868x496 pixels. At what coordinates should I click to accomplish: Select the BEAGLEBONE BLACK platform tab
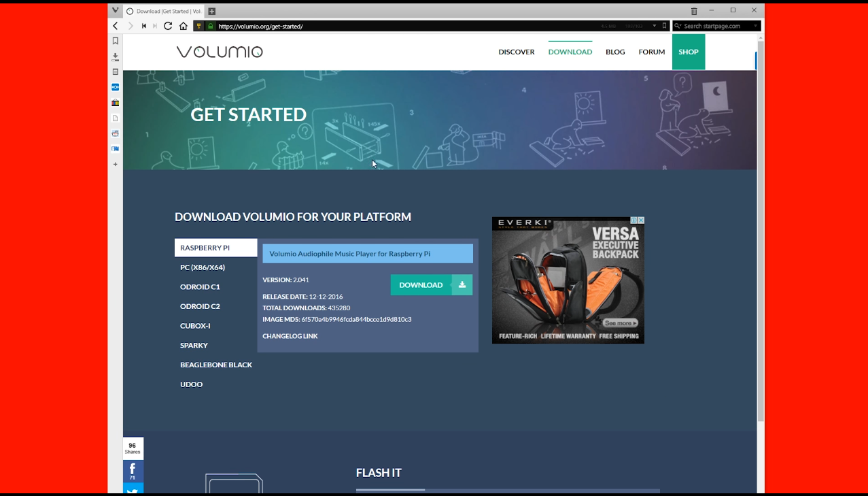pos(215,365)
